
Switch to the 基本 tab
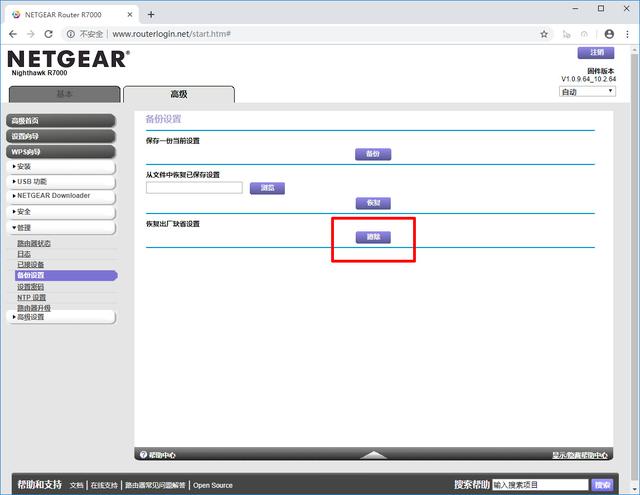click(x=64, y=94)
